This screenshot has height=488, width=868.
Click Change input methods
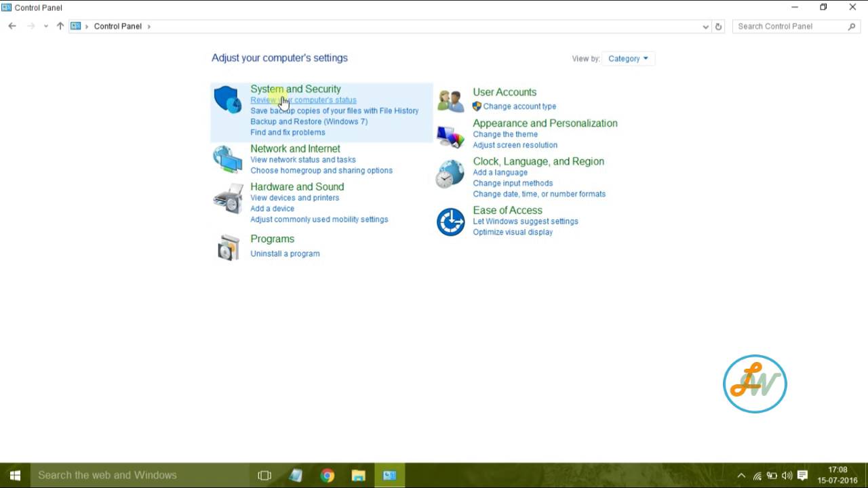coord(513,183)
